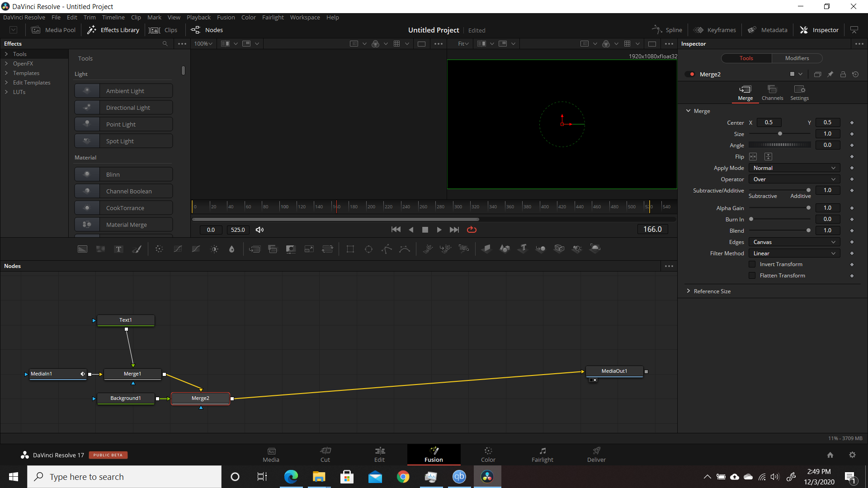Adjust the Burn In slider

tap(779, 219)
